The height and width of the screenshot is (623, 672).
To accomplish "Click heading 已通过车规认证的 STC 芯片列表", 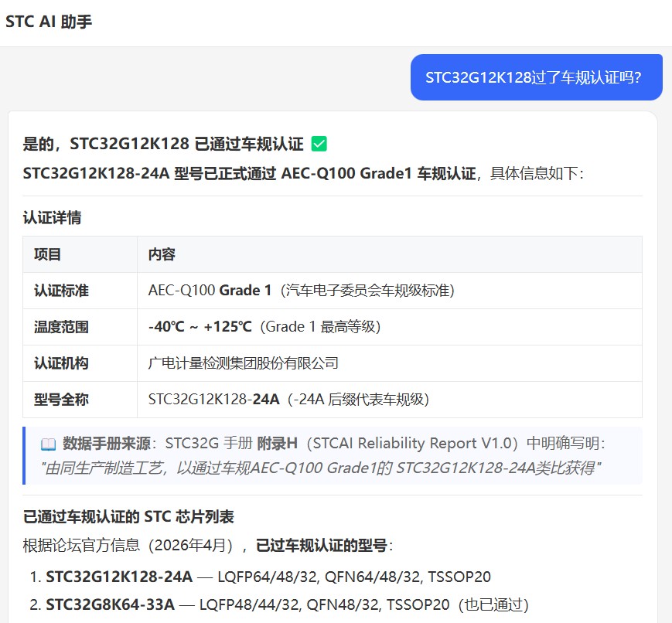I will [x=128, y=517].
